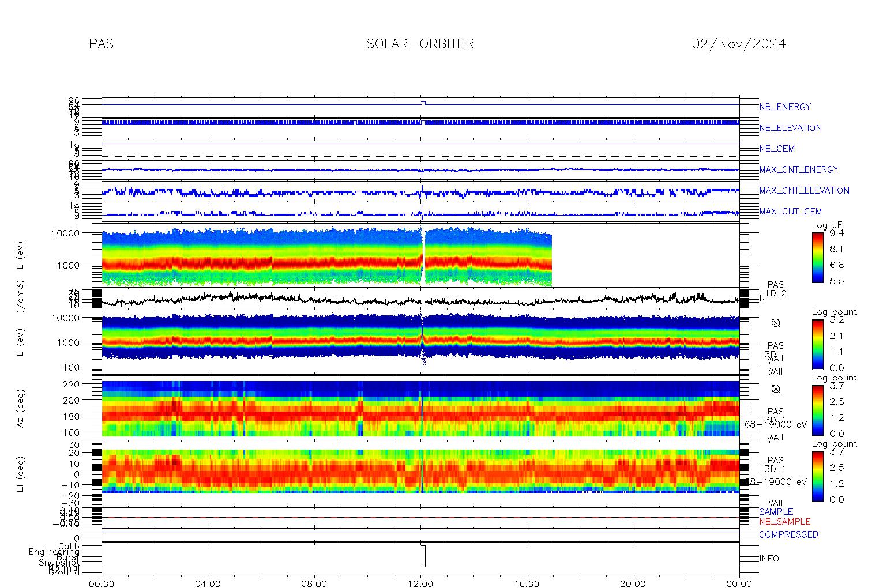The image size is (872, 588).
Task: Click the Ground mode label
Action: click(x=64, y=572)
